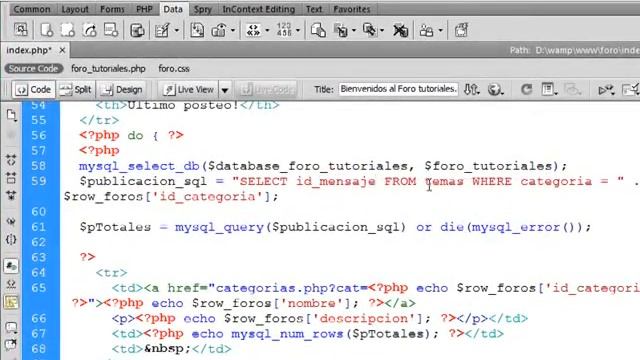
Task: Open related file foro.css
Action: pyautogui.click(x=174, y=69)
